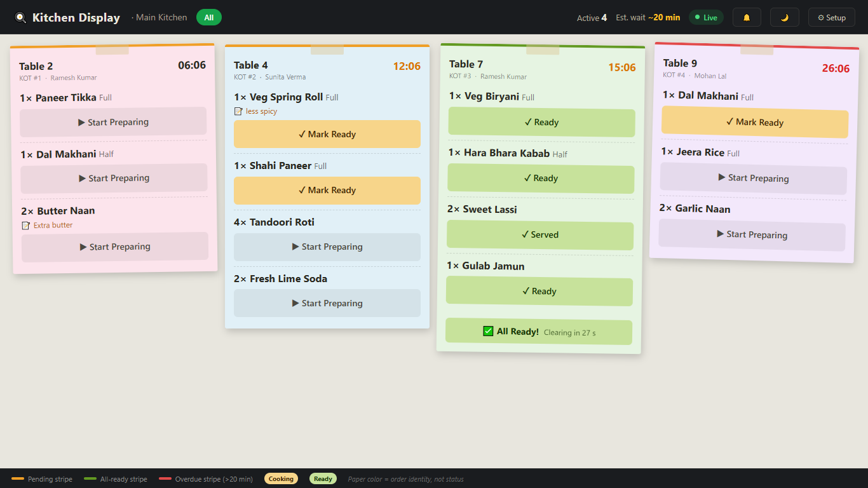868x488 pixels.
Task: Toggle dark mode with moon icon
Action: (785, 17)
